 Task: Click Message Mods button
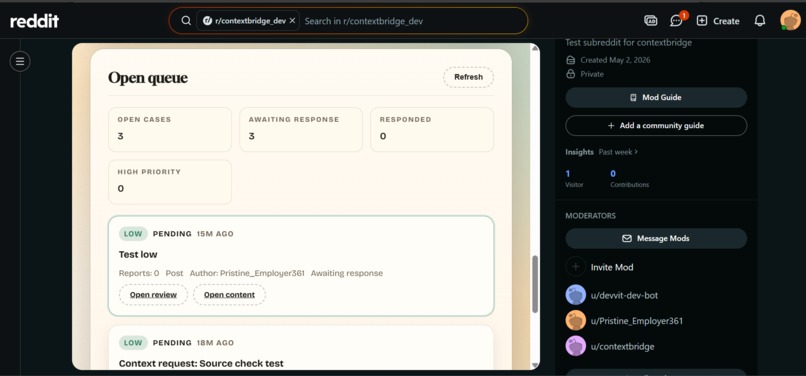point(656,239)
